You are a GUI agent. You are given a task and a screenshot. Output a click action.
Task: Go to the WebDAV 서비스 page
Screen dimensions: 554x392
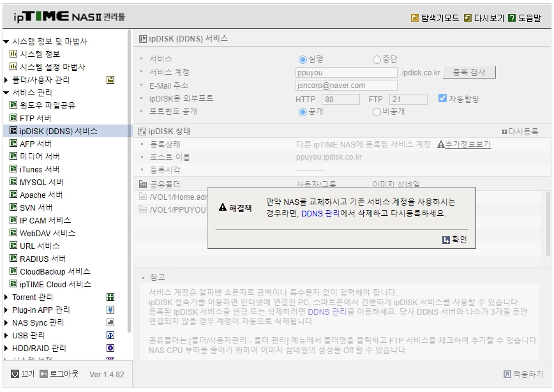pyautogui.click(x=47, y=233)
